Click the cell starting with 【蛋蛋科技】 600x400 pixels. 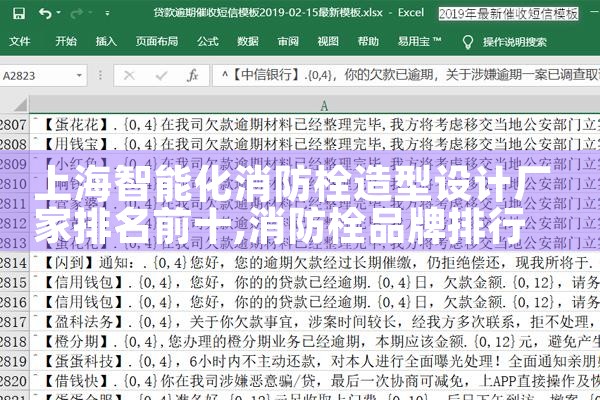[315, 361]
